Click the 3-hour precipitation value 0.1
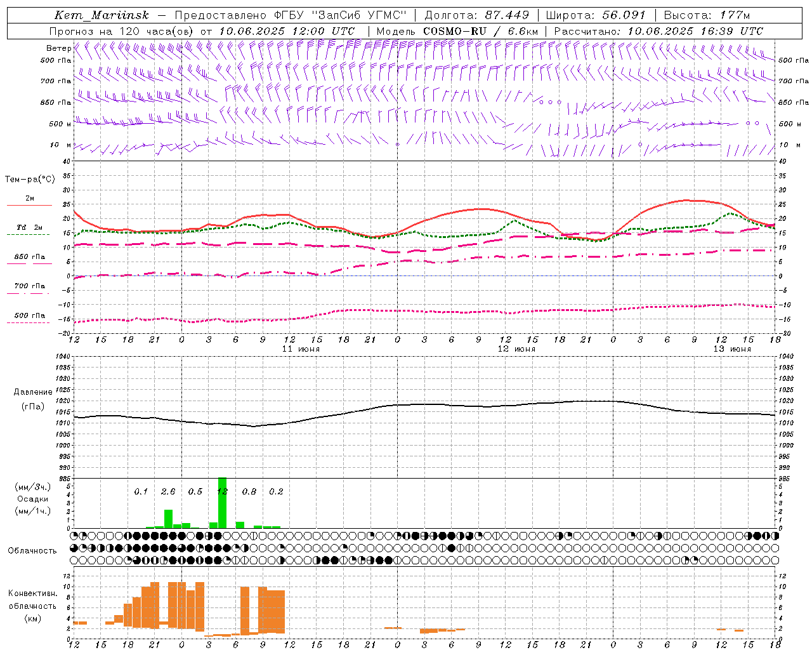This screenshot has width=812, height=650. (x=141, y=491)
